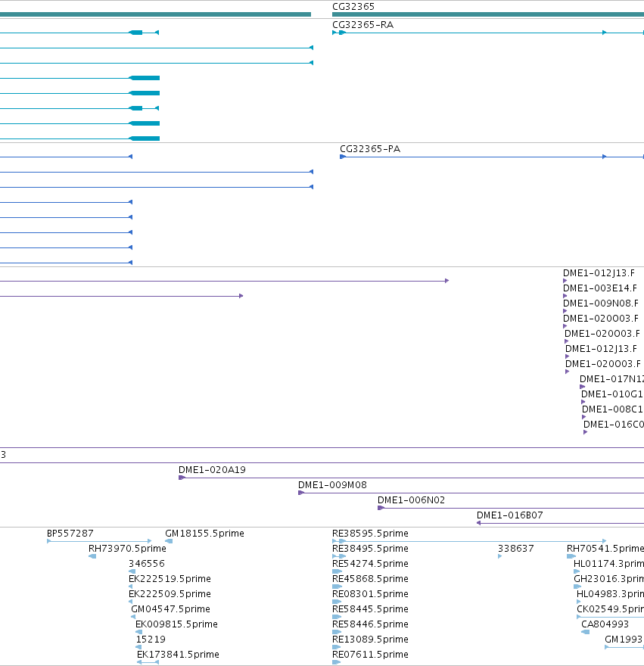Open the DME1-003E14.F feature label
The width and height of the screenshot is (644, 666).
click(600, 288)
